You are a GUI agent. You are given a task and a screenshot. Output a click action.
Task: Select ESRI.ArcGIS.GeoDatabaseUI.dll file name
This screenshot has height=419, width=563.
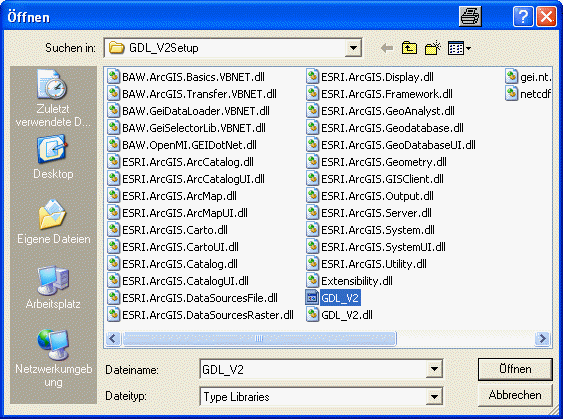coord(398,145)
